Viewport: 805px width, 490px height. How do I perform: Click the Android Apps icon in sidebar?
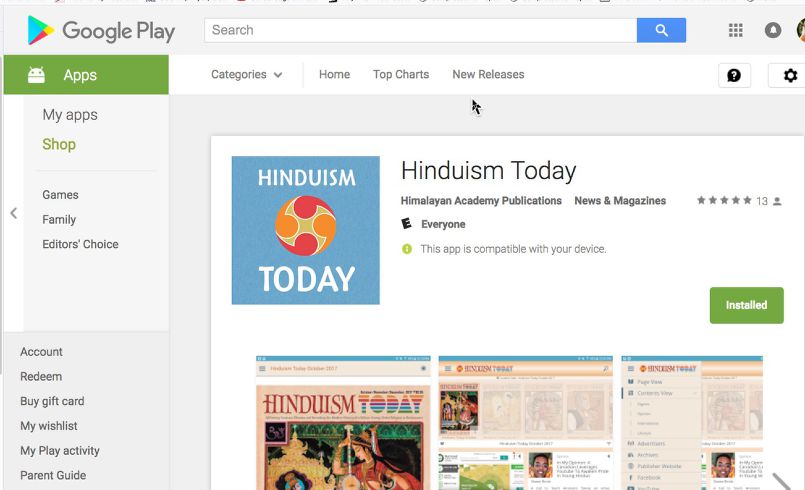tap(36, 75)
